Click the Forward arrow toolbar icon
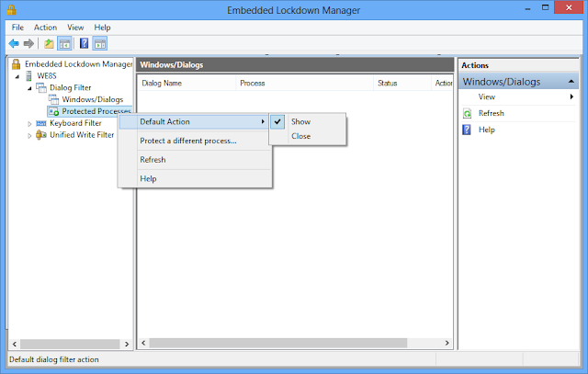 coord(28,43)
